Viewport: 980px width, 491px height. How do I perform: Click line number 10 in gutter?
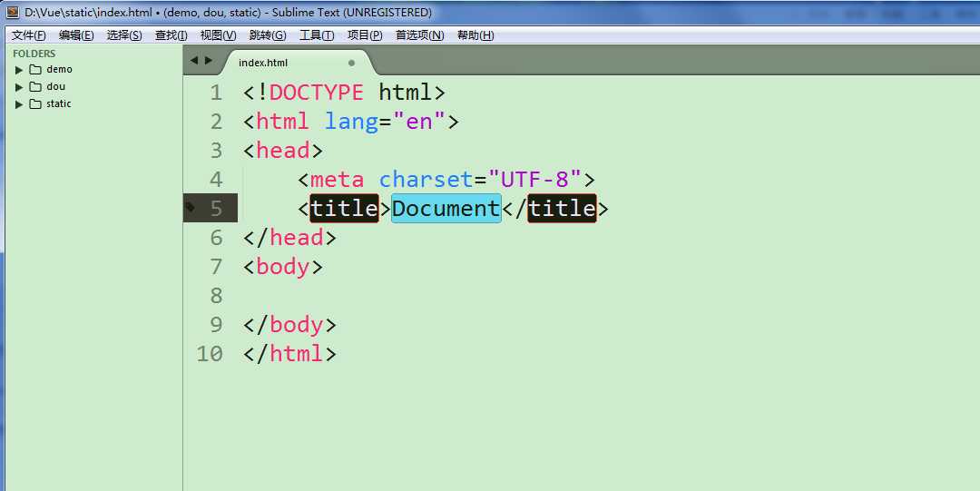[x=210, y=353]
